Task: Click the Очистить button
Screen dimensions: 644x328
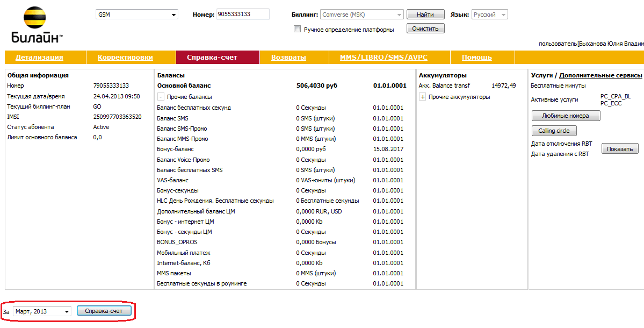Action: (x=425, y=28)
